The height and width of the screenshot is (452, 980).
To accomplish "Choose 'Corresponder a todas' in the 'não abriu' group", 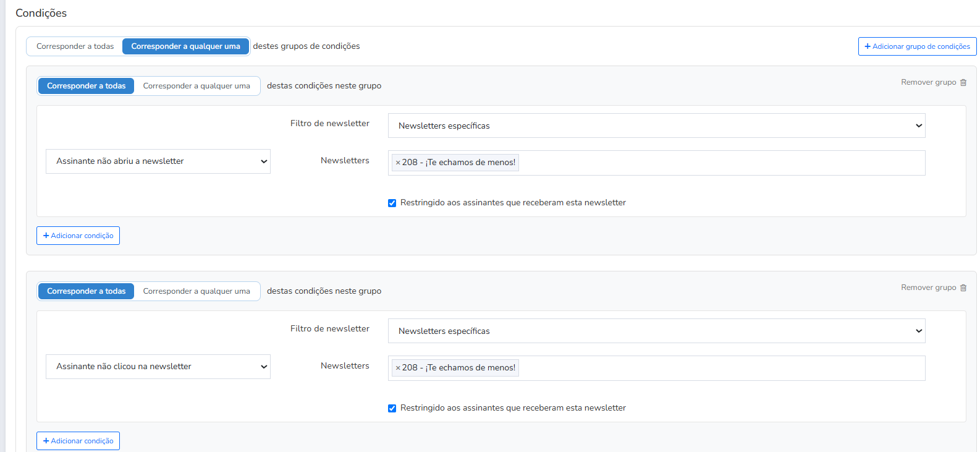I will point(86,86).
